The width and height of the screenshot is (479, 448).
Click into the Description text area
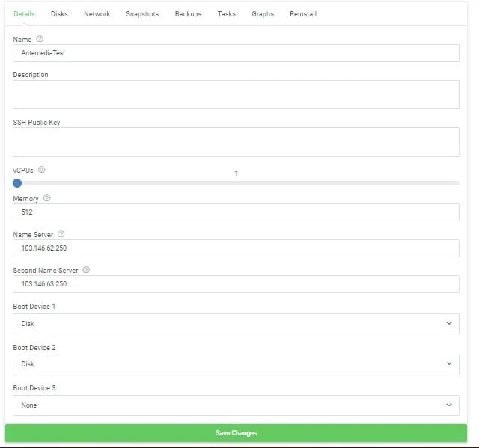tap(236, 95)
